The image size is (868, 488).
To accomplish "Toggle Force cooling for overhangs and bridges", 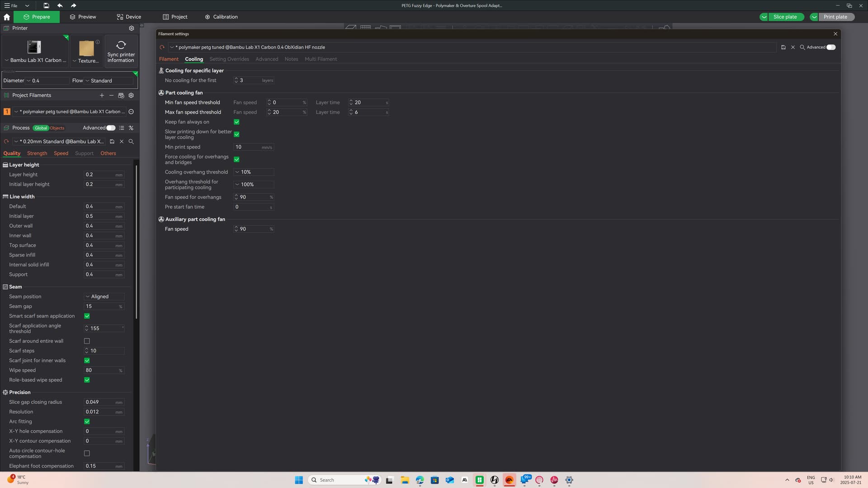I will [236, 160].
